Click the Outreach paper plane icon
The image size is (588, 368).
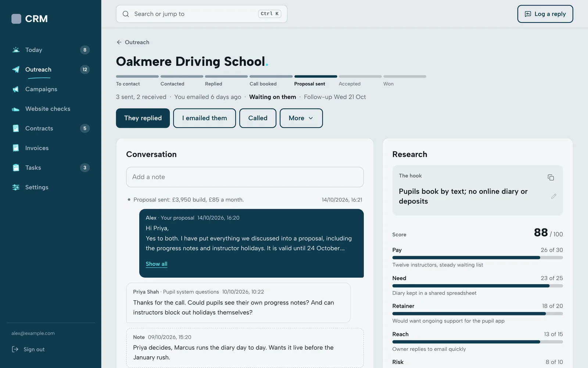(x=16, y=70)
